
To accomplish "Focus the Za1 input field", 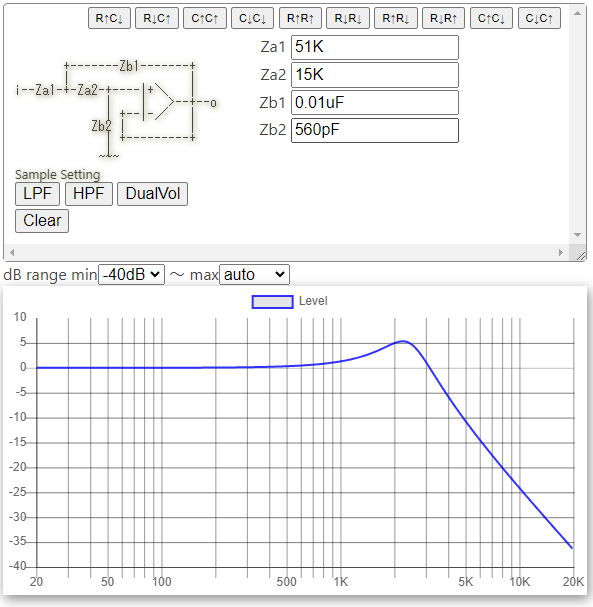I will [x=375, y=47].
